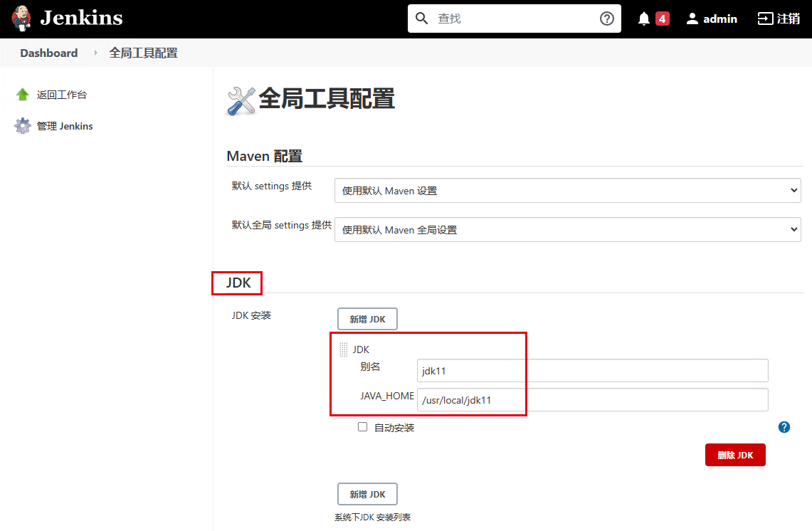Click 系统下JDK 安装列表 text
This screenshot has height=531, width=812.
(x=372, y=517)
